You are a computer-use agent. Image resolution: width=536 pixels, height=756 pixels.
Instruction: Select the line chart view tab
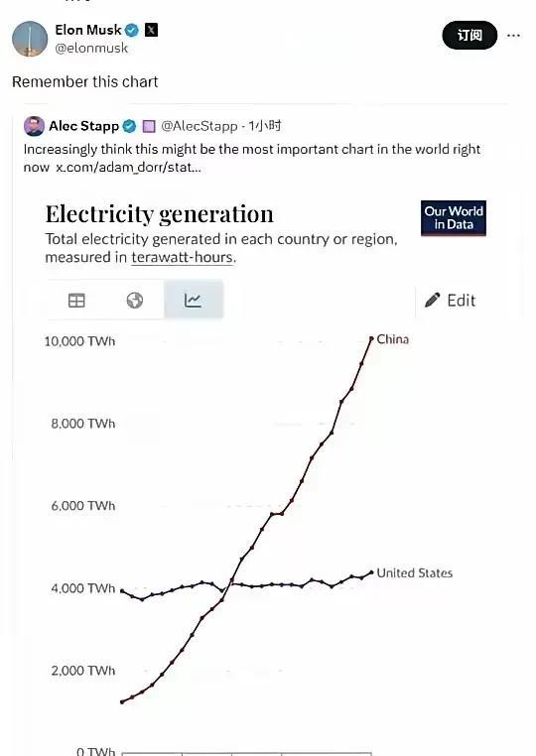coord(194,300)
